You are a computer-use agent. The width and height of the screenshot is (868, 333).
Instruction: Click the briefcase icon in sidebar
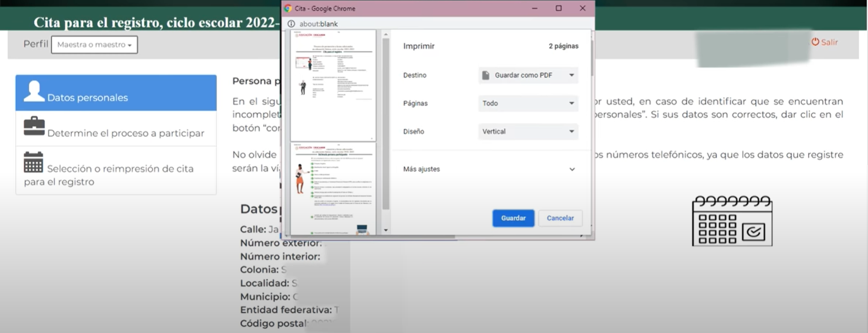pyautogui.click(x=34, y=126)
